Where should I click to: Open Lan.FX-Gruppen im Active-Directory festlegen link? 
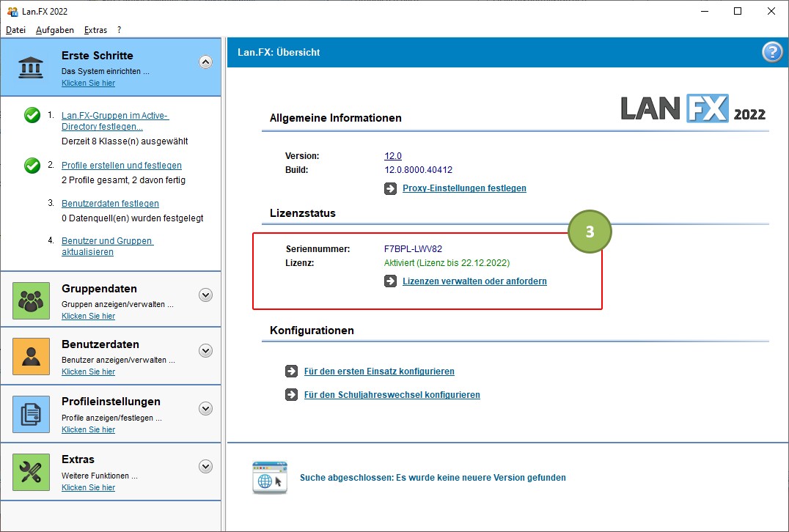coord(114,121)
